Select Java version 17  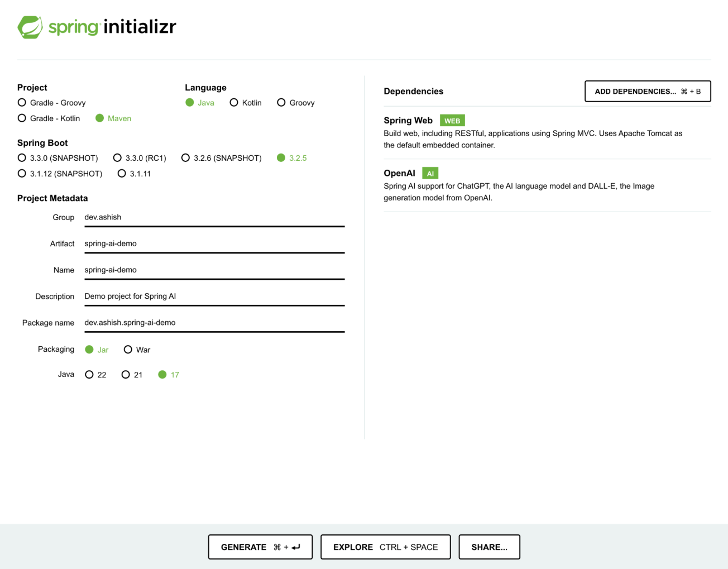169,375
